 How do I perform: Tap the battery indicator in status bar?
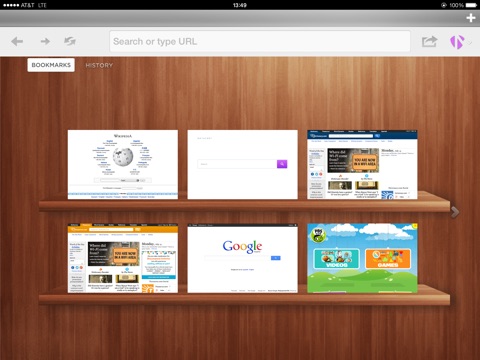(472, 5)
